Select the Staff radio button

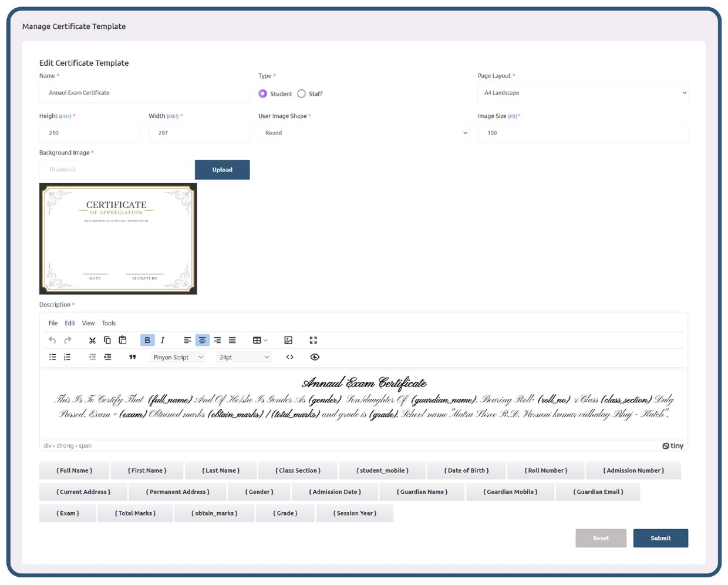tap(302, 94)
